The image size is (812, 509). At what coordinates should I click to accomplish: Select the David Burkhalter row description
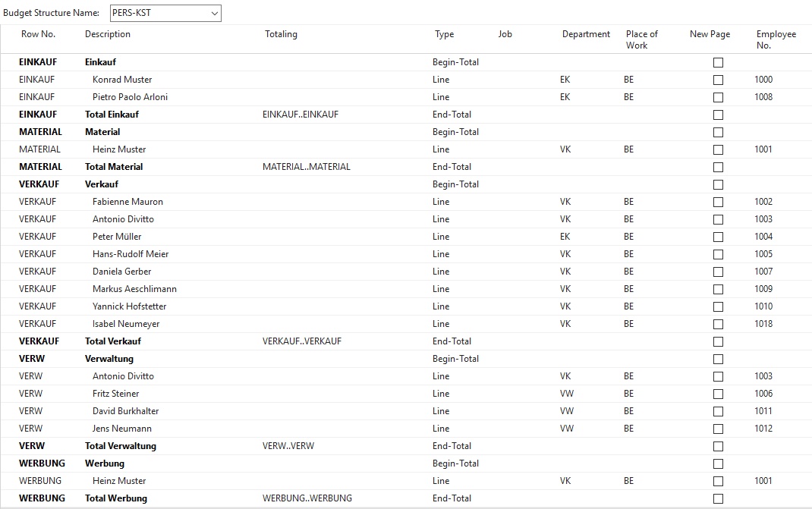click(x=125, y=411)
